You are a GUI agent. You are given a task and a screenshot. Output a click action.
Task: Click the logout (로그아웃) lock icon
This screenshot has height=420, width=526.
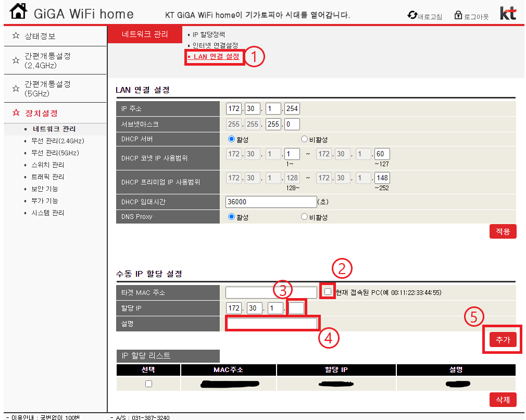click(x=458, y=15)
